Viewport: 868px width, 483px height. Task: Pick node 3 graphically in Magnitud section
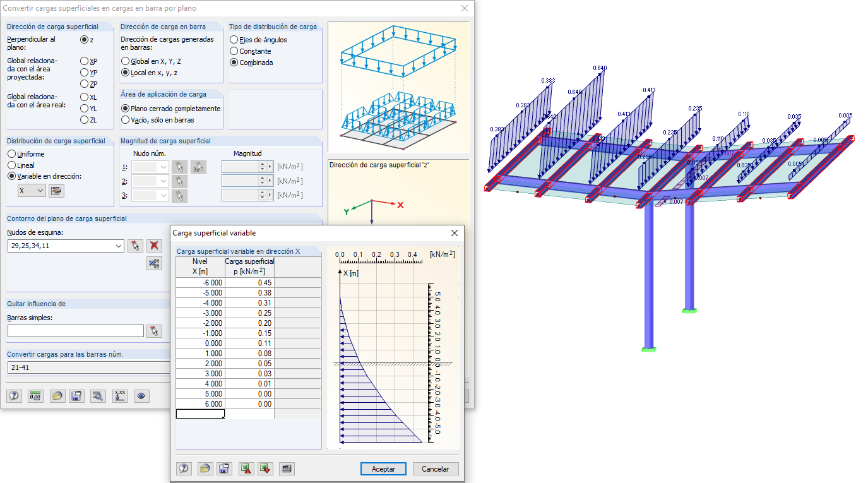coord(180,196)
